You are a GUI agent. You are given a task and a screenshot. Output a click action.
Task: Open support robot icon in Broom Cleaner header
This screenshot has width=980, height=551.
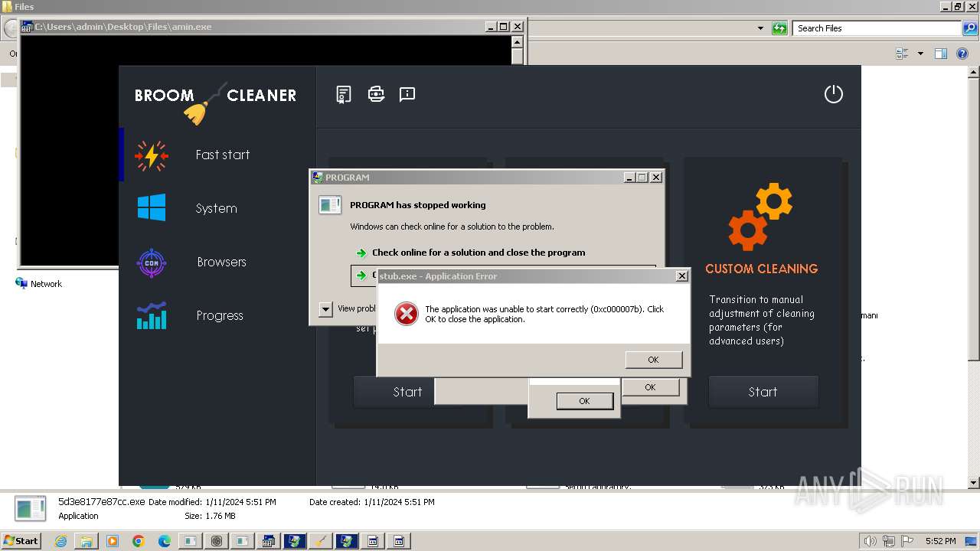click(x=376, y=94)
